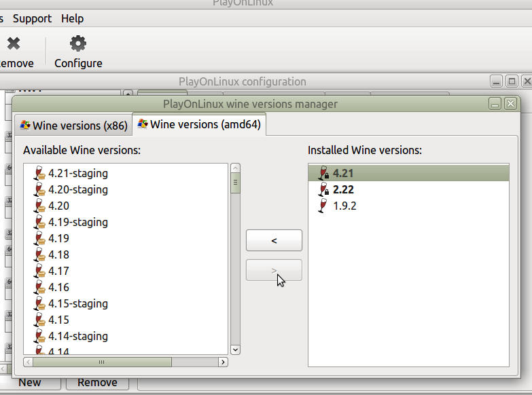Minimize the PlayOnLinux configuration window
Screen dimensions: 532x395
click(x=497, y=81)
